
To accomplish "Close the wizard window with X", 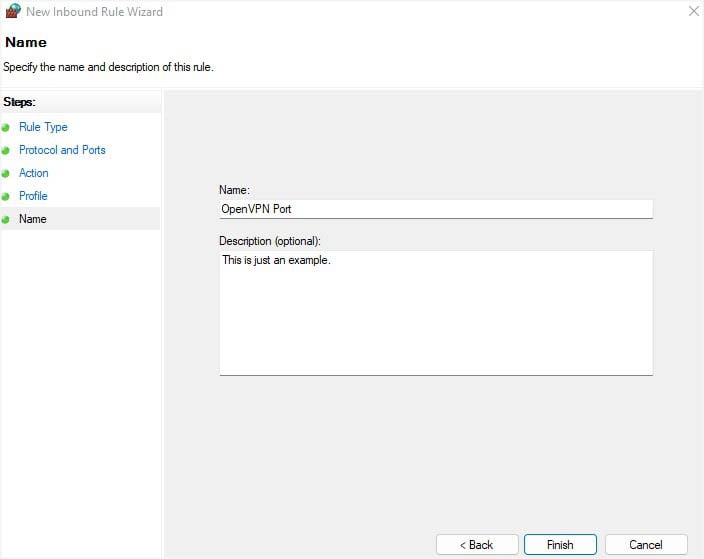I will click(x=694, y=12).
